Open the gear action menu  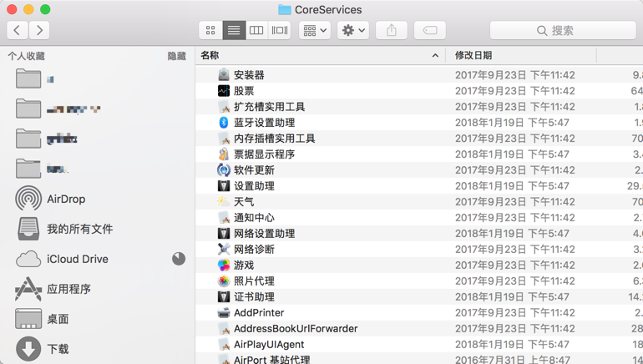pyautogui.click(x=353, y=30)
